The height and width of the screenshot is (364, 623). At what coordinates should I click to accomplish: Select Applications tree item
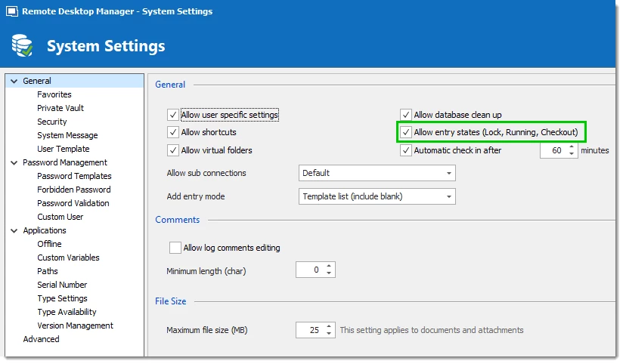[45, 230]
